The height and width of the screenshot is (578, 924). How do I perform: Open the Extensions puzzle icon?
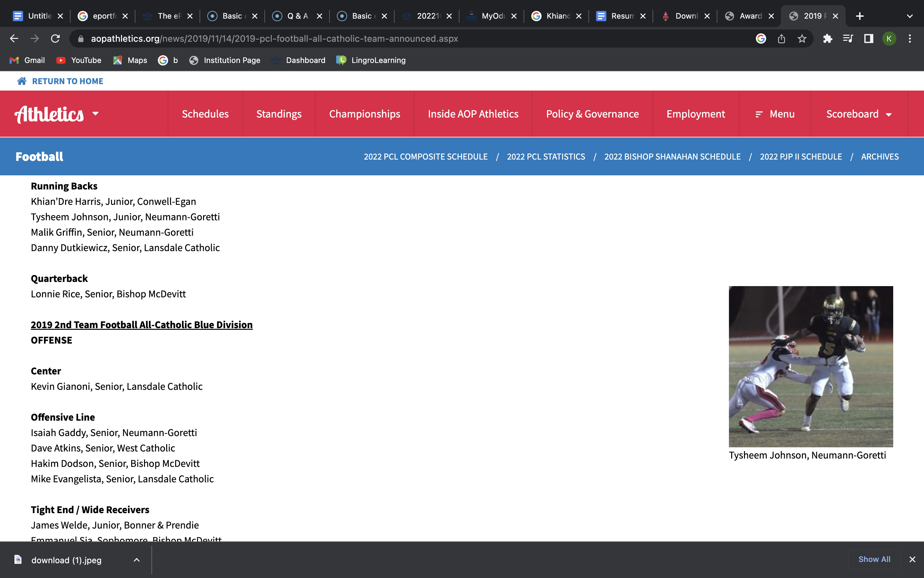(827, 39)
